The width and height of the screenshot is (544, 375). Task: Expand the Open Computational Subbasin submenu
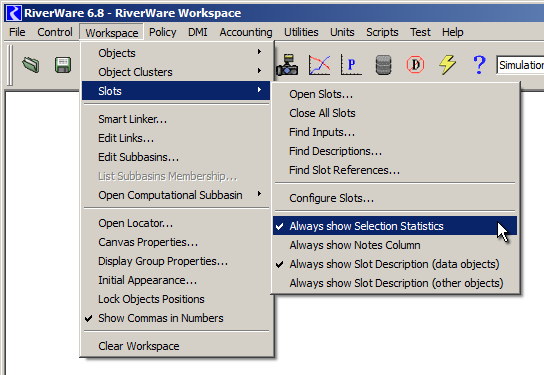pos(176,195)
